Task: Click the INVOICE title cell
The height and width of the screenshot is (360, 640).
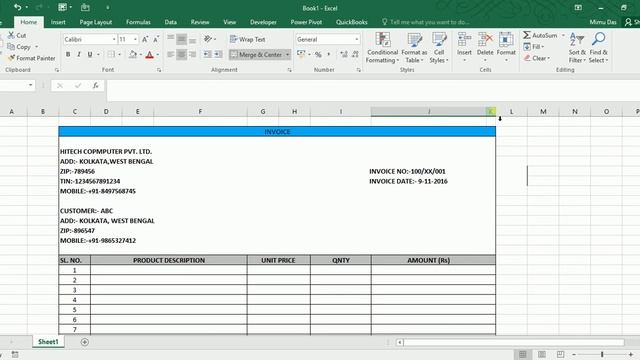Action: click(277, 132)
